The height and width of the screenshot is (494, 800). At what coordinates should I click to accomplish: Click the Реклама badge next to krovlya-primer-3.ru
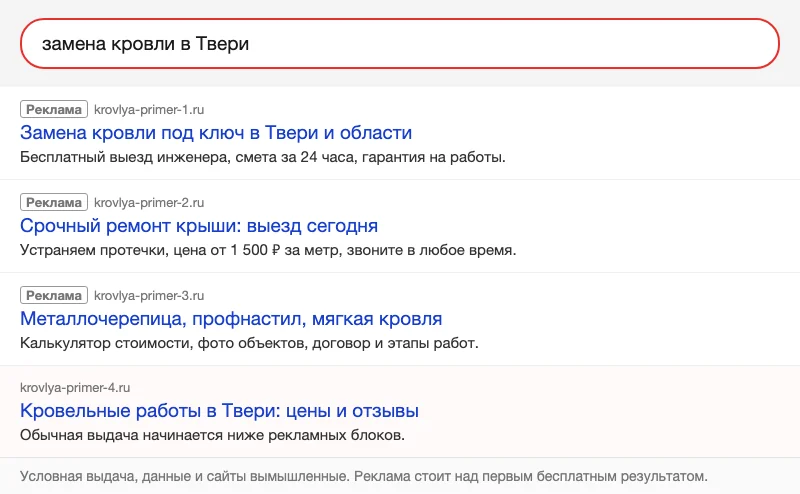(54, 295)
